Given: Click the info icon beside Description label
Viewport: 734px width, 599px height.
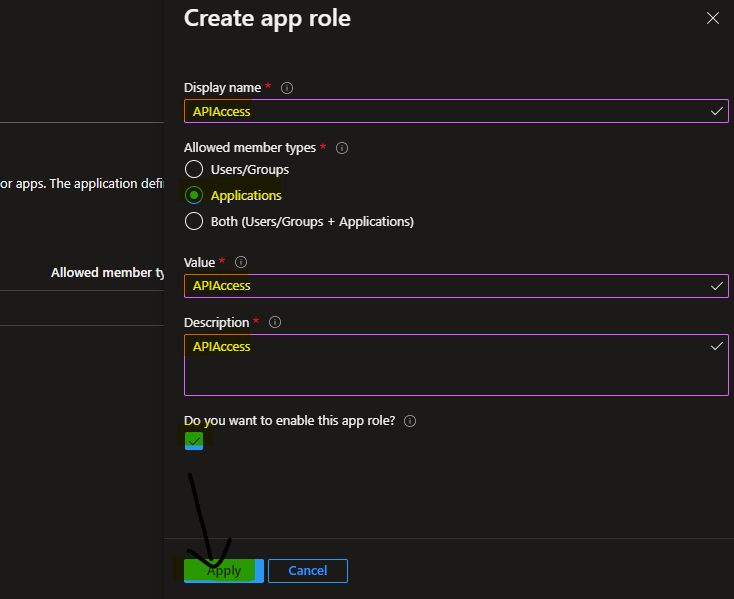Looking at the screenshot, I should [275, 322].
